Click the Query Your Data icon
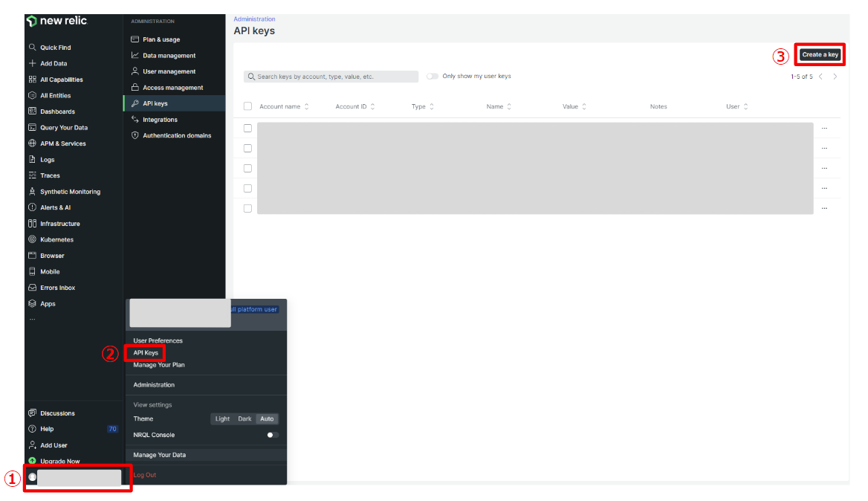The height and width of the screenshot is (501, 868). click(32, 127)
